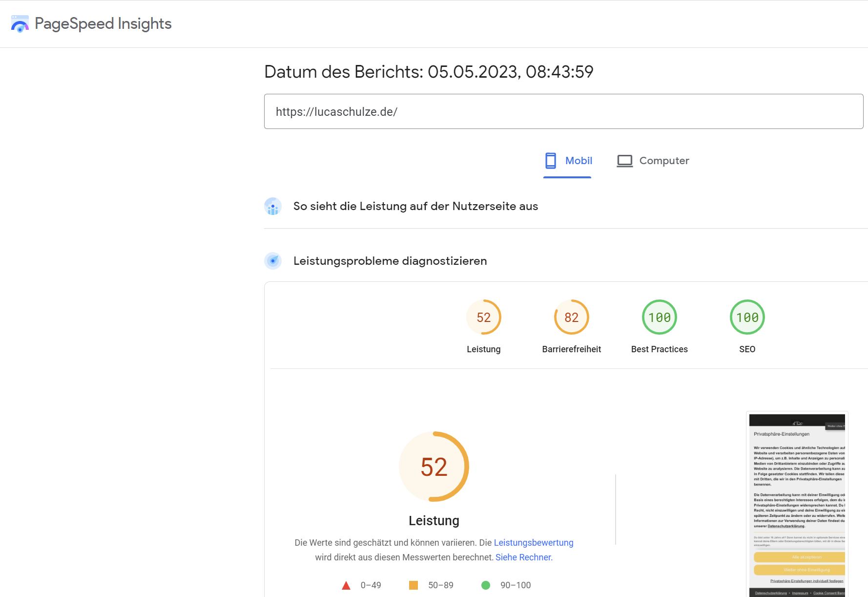Image resolution: width=868 pixels, height=597 pixels.
Task: Switch to the Computer tab
Action: click(653, 161)
